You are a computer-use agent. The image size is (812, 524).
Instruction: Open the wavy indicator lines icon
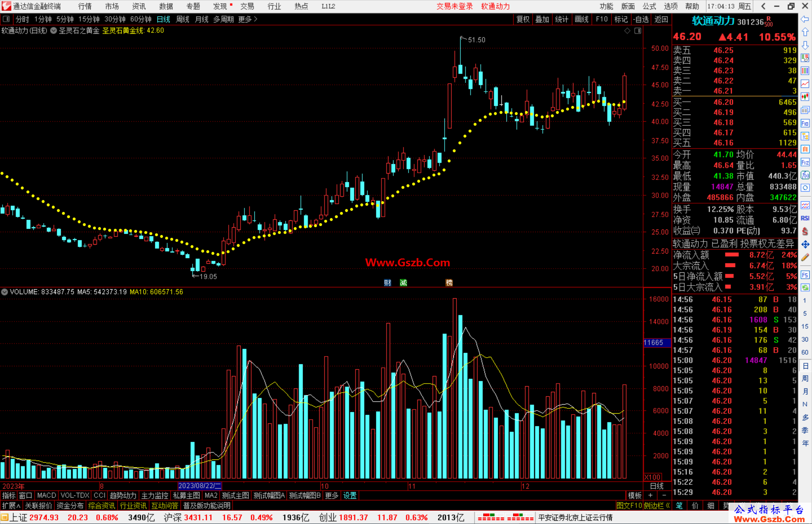[x=805, y=205]
